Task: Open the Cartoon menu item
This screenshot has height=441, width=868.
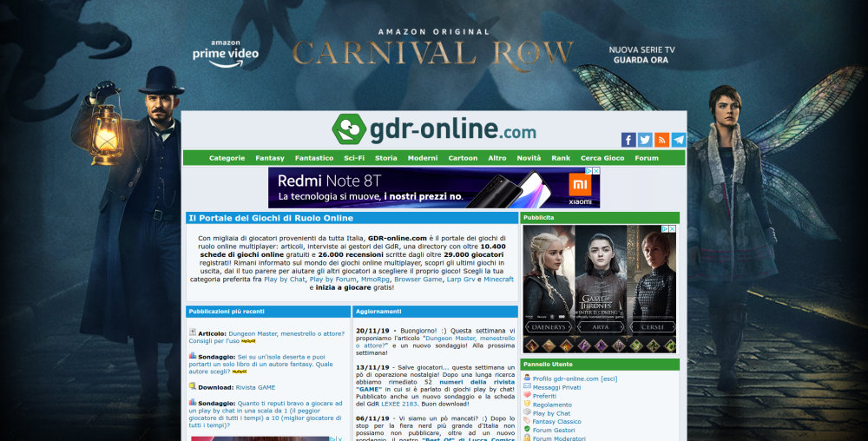Action: point(463,158)
